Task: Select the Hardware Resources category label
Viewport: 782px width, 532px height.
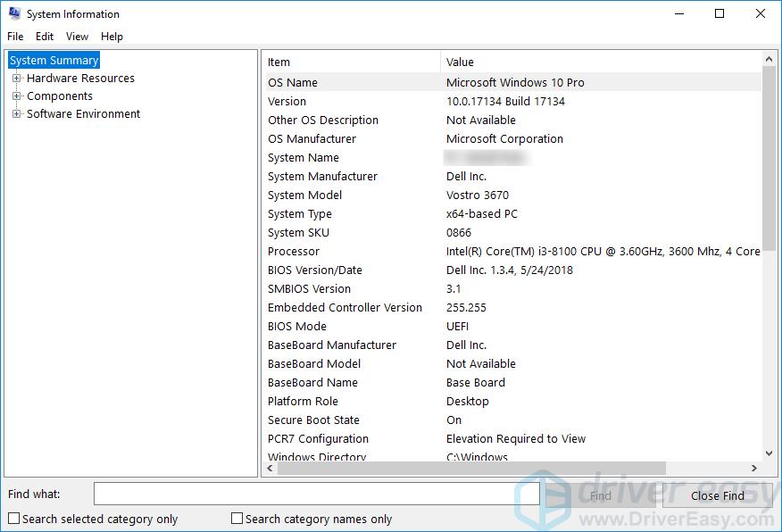Action: [x=81, y=79]
